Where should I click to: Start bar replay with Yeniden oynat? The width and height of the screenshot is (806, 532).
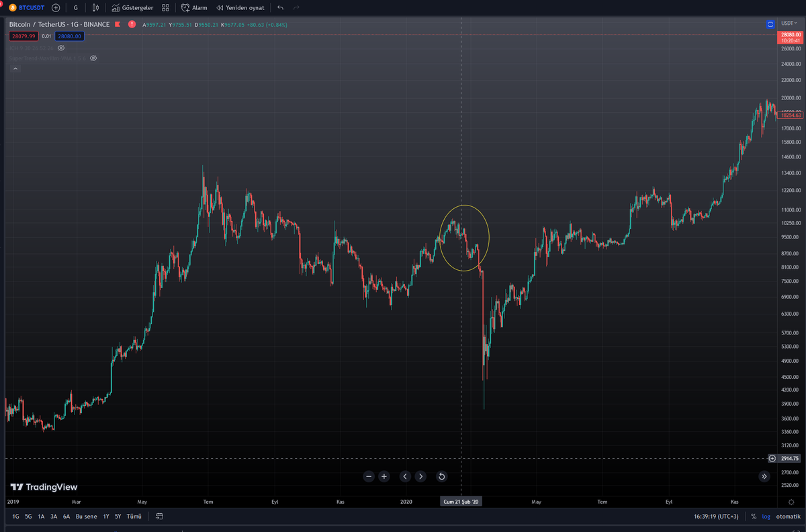240,7
